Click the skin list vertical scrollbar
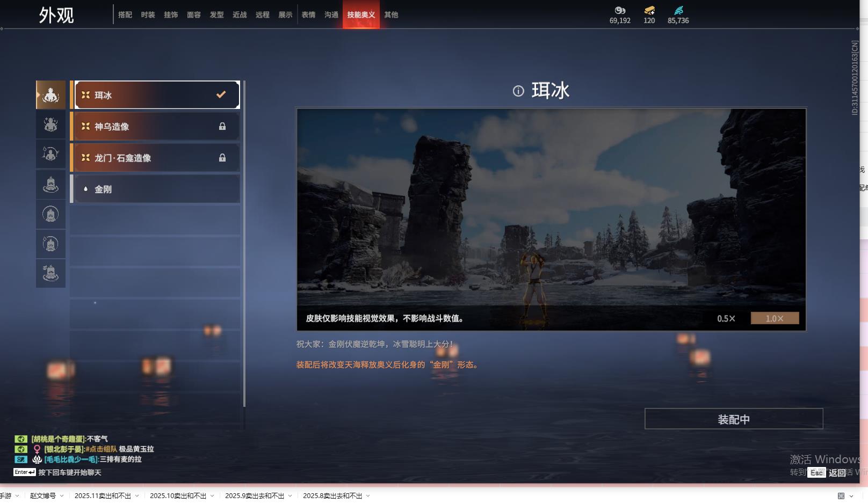The width and height of the screenshot is (868, 504). coord(244,244)
